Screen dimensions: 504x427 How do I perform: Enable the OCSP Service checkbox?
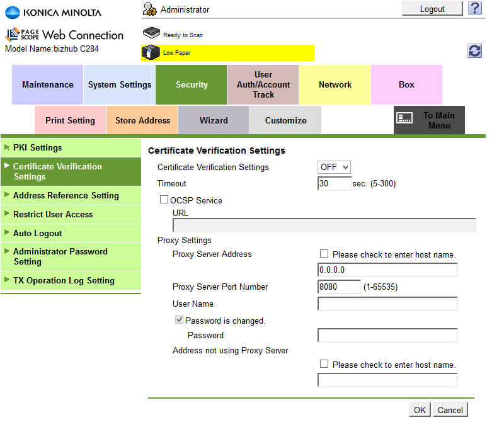click(164, 200)
